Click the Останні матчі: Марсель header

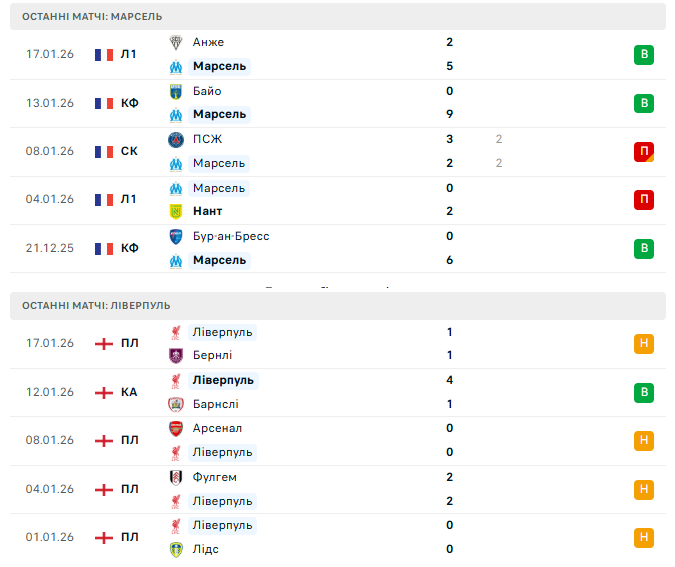click(x=92, y=17)
